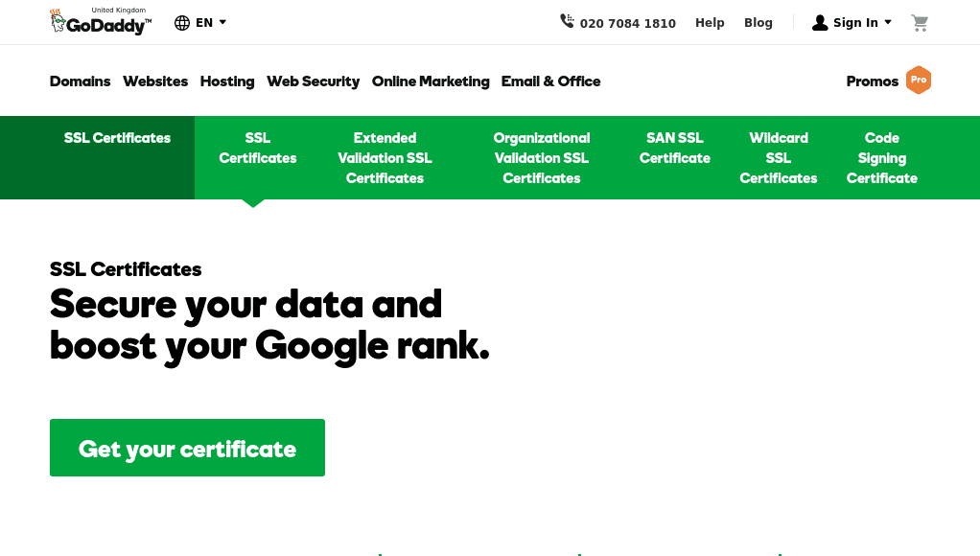980x556 pixels.
Task: Open the Web Security menu
Action: [314, 81]
